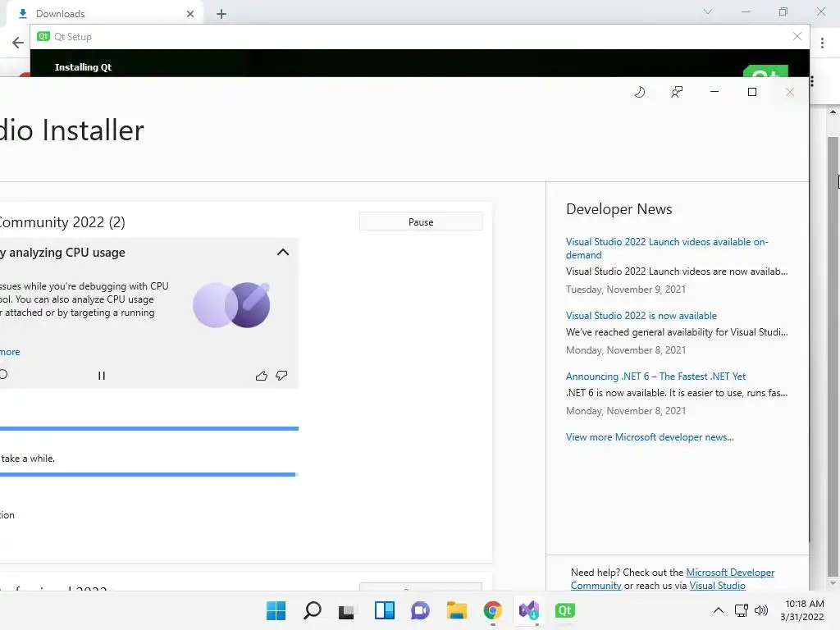
Task: Open the Visual Studio support link
Action: [717, 586]
